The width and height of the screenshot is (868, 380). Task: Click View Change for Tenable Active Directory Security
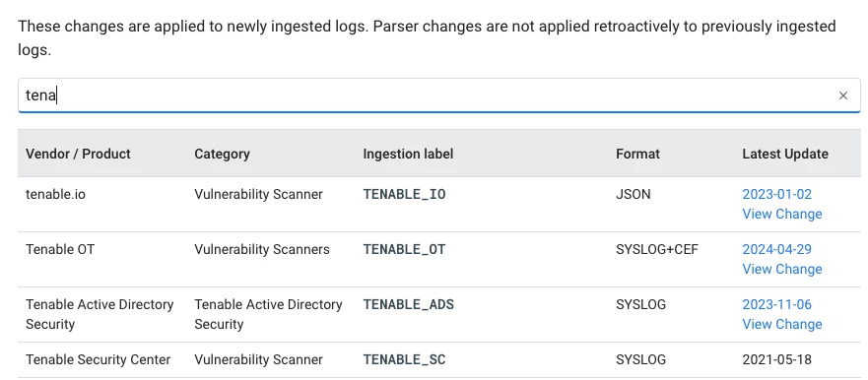point(781,324)
